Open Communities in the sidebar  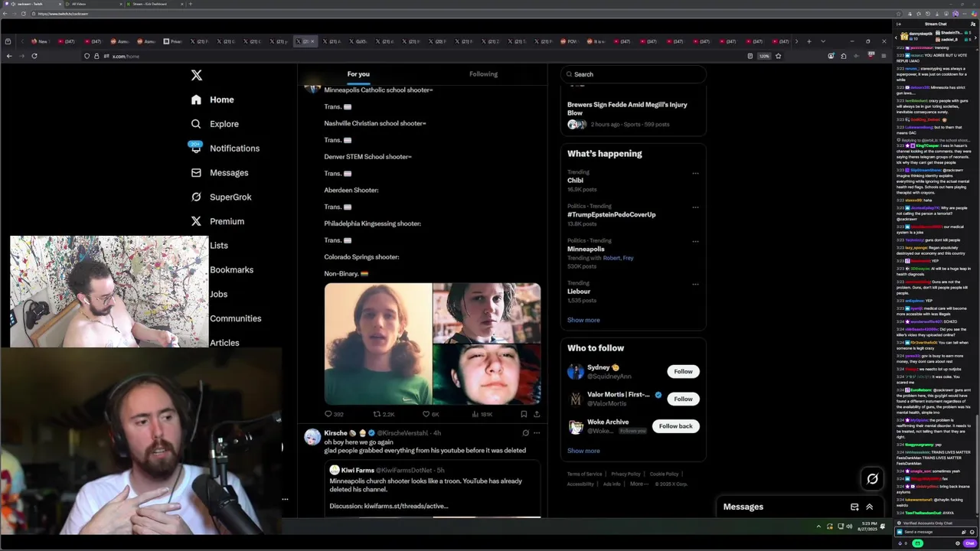(235, 318)
